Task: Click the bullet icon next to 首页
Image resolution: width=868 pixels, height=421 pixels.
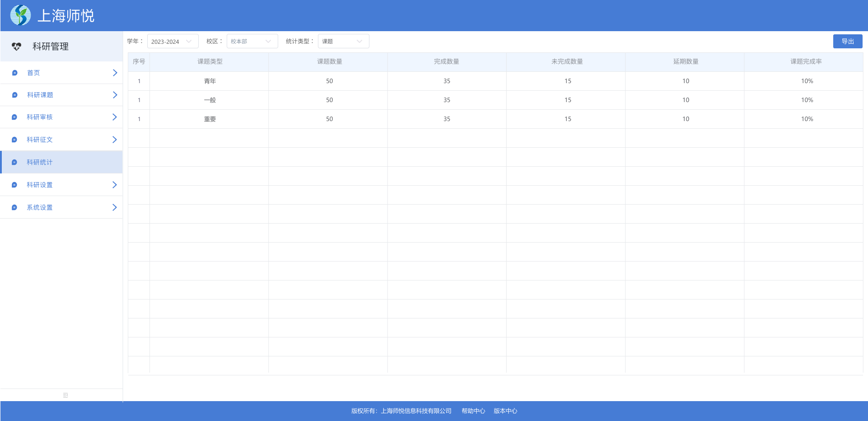Action: [14, 73]
